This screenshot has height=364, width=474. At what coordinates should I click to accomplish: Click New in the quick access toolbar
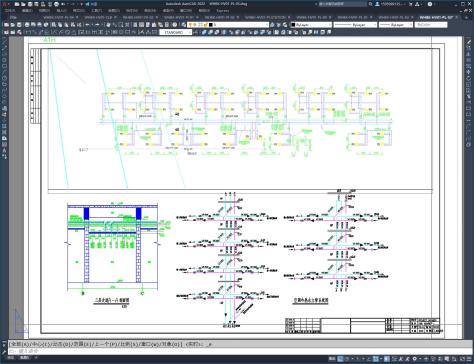17,4
